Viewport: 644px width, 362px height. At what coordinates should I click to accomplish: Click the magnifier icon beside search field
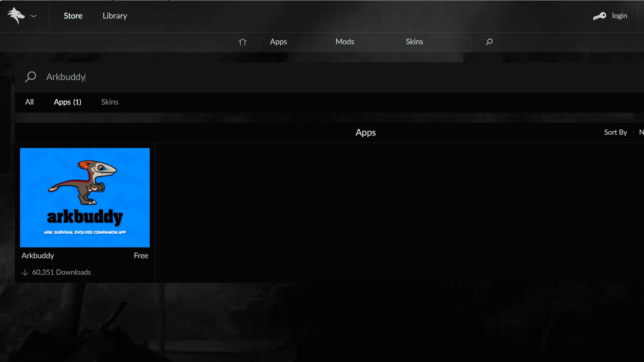click(x=31, y=77)
